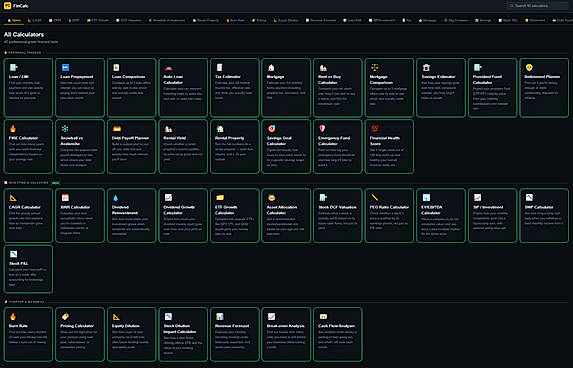Click the Mortgage Comparison scales icon

tap(375, 68)
